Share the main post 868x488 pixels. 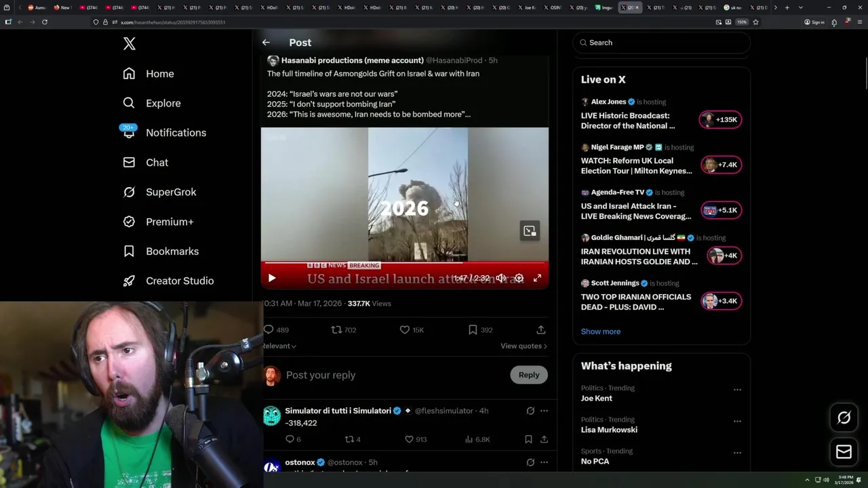pos(541,330)
